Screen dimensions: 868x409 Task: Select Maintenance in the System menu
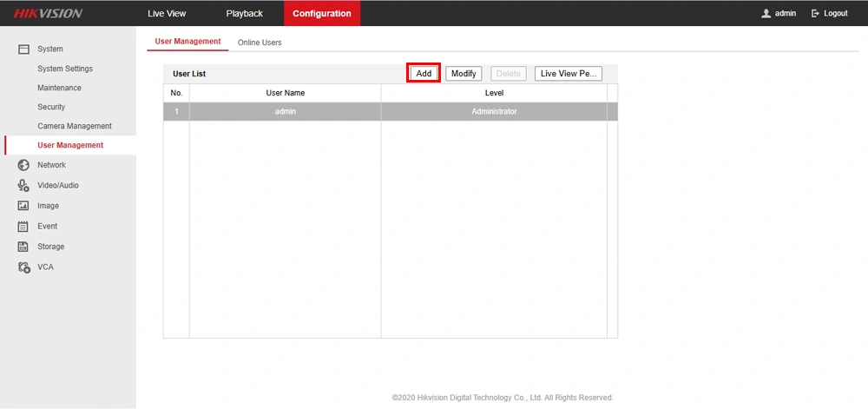point(59,88)
